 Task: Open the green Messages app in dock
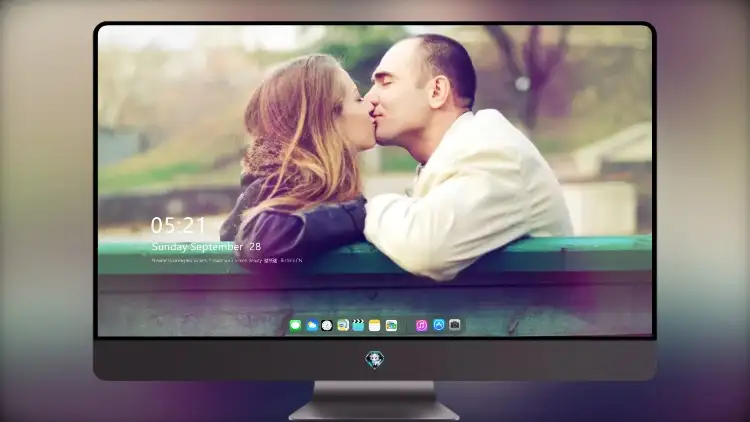click(x=296, y=326)
